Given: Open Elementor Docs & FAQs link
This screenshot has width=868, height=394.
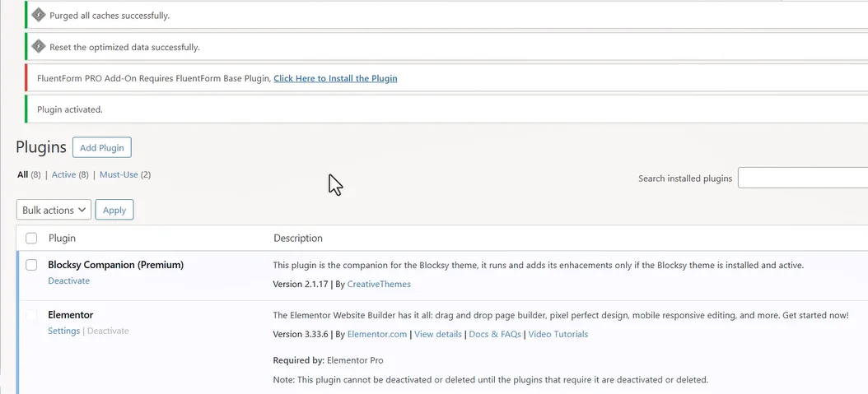Looking at the screenshot, I should [x=495, y=334].
